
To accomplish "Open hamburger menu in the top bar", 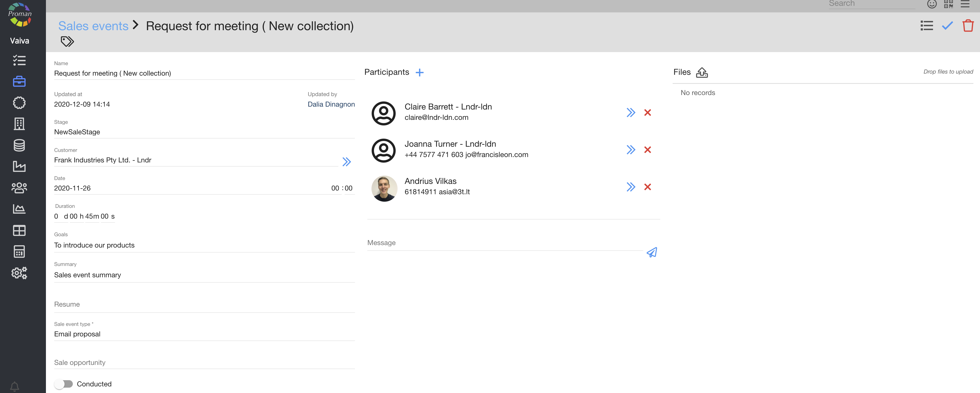I will pos(965,4).
